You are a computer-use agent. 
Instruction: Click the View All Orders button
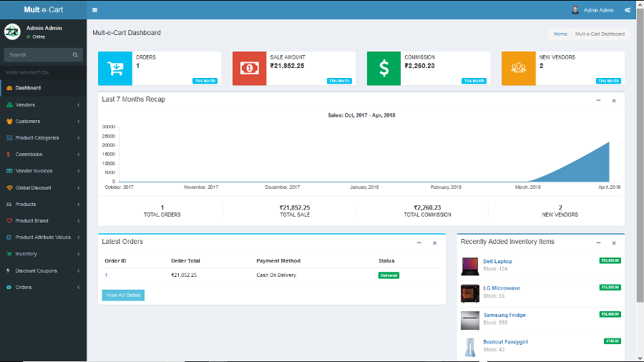(x=123, y=295)
